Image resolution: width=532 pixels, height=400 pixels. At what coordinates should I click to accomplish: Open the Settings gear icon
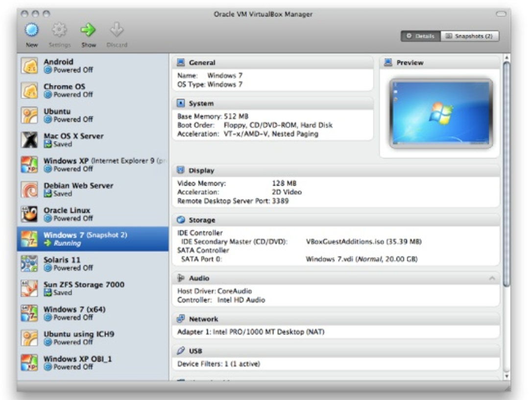[59, 30]
